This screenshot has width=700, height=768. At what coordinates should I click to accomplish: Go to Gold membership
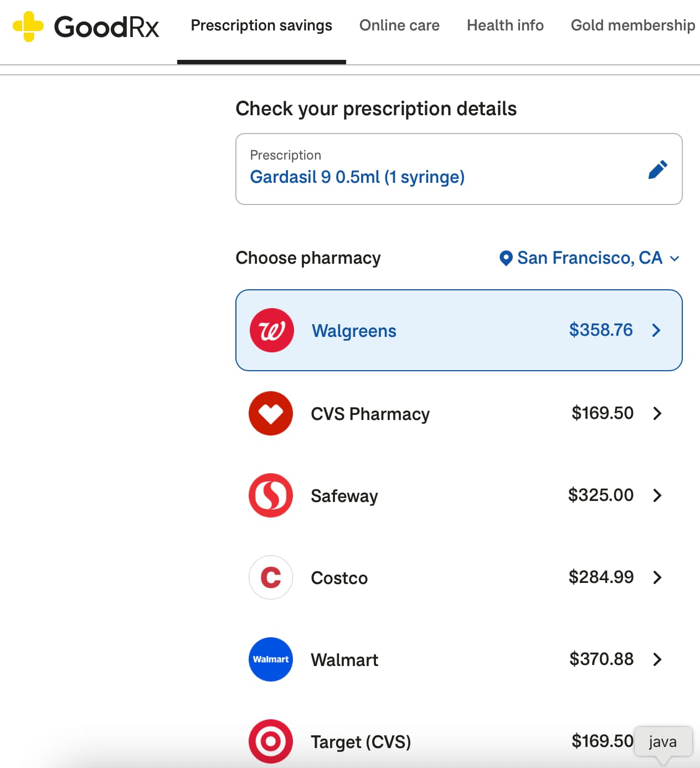pyautogui.click(x=632, y=25)
